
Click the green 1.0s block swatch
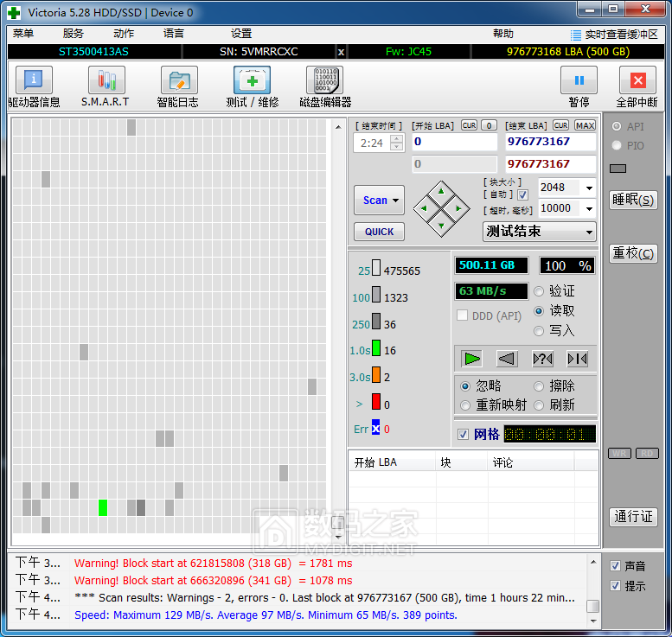tap(376, 347)
